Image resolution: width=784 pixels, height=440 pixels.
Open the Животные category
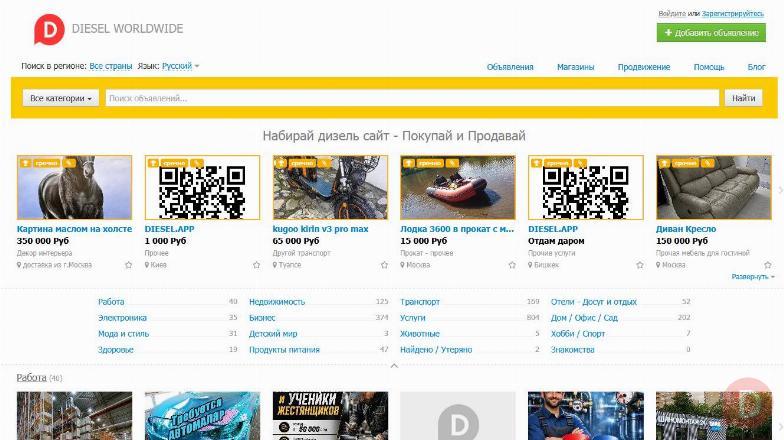[x=420, y=334]
